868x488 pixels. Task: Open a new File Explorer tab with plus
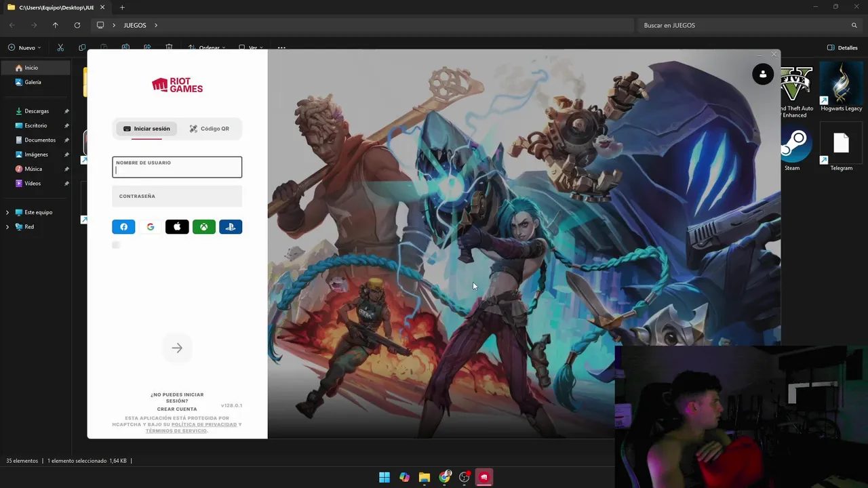tap(122, 7)
